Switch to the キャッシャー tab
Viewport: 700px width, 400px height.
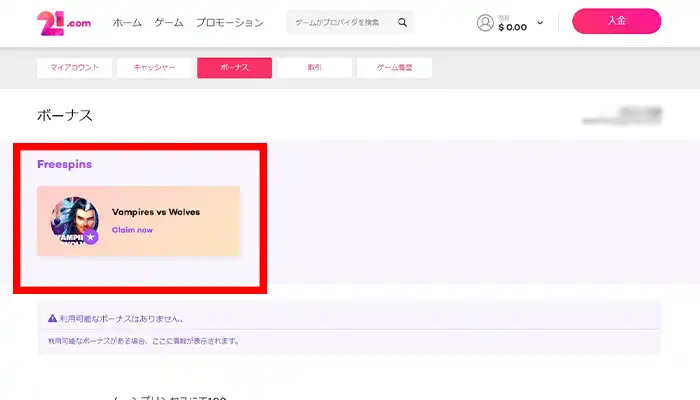point(154,68)
